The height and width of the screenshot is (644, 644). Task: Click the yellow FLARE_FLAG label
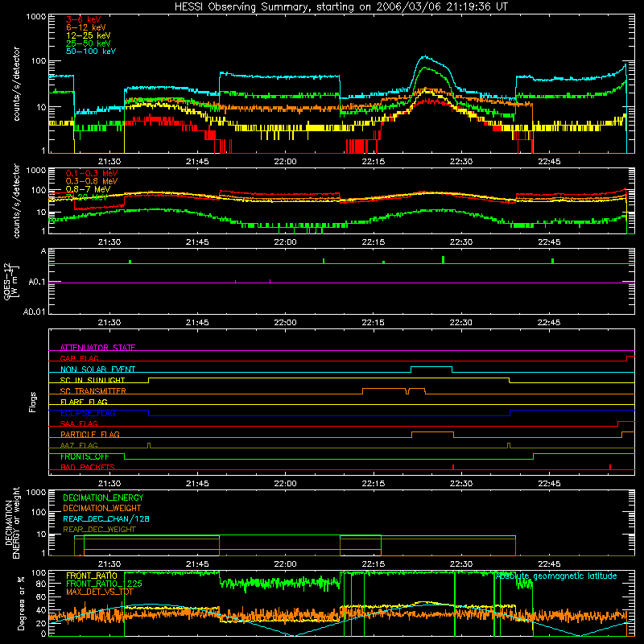(84, 402)
